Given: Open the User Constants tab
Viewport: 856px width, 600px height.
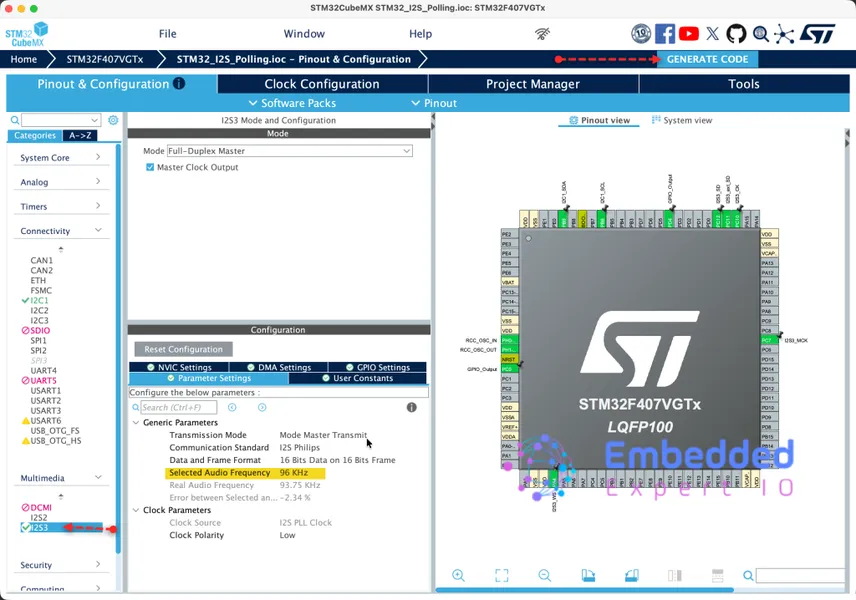Looking at the screenshot, I should click(x=358, y=378).
